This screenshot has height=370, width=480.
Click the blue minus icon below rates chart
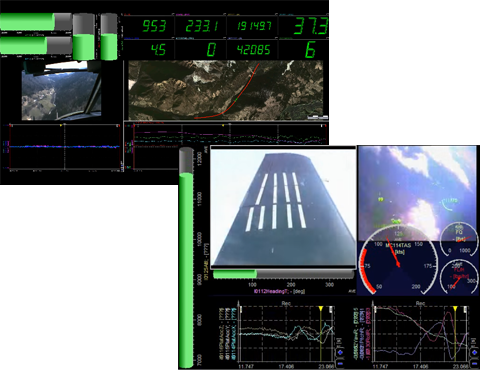tap(474, 363)
